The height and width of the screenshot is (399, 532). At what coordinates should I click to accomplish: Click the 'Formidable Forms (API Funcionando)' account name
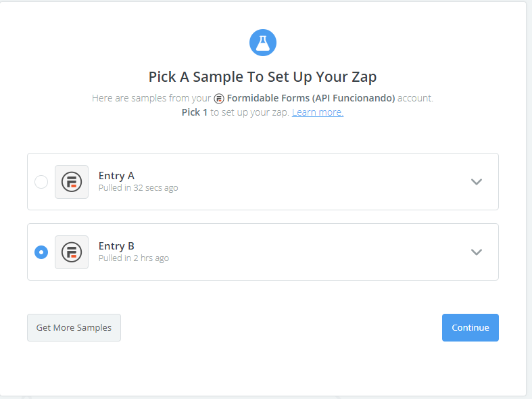(x=310, y=98)
